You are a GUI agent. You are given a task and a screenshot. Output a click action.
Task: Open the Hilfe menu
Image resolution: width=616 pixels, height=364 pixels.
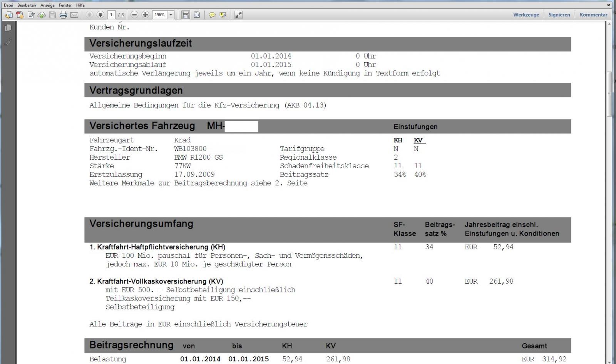pos(80,5)
